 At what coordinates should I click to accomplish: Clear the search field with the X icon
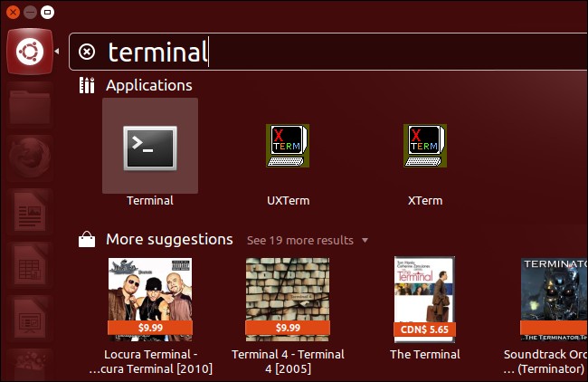pos(87,52)
